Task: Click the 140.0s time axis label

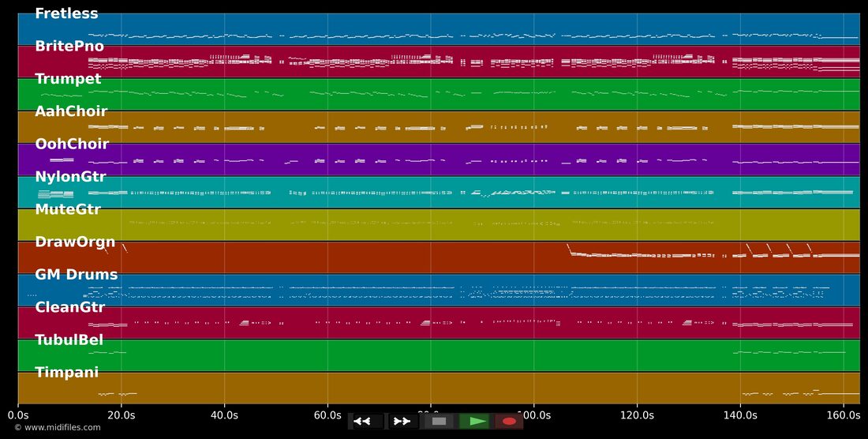Action: pos(740,414)
